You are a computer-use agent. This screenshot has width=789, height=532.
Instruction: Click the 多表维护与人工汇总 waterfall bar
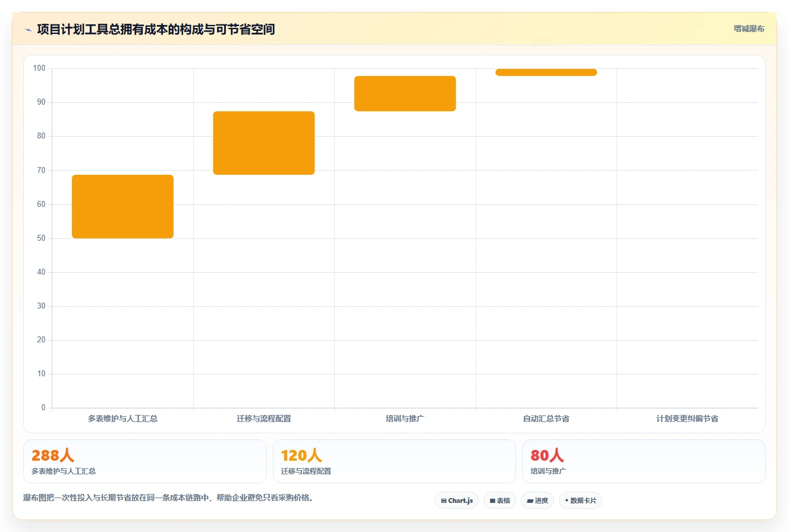click(122, 206)
